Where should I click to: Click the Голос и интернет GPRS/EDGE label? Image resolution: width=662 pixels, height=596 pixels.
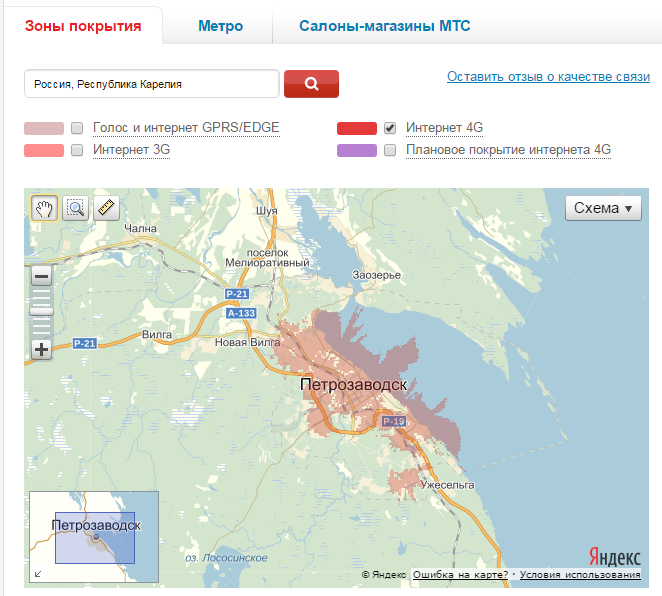coord(186,128)
